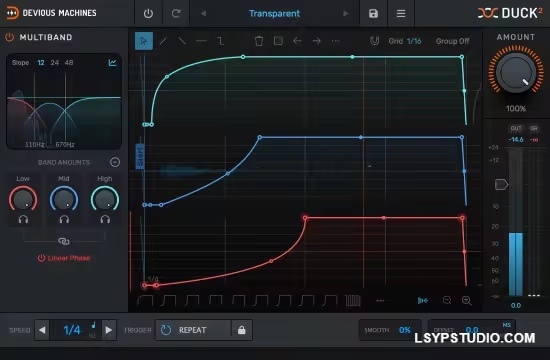Viewport: 550px width, 360px height.
Task: Open the Grid 1/16 dropdown
Action: (405, 41)
